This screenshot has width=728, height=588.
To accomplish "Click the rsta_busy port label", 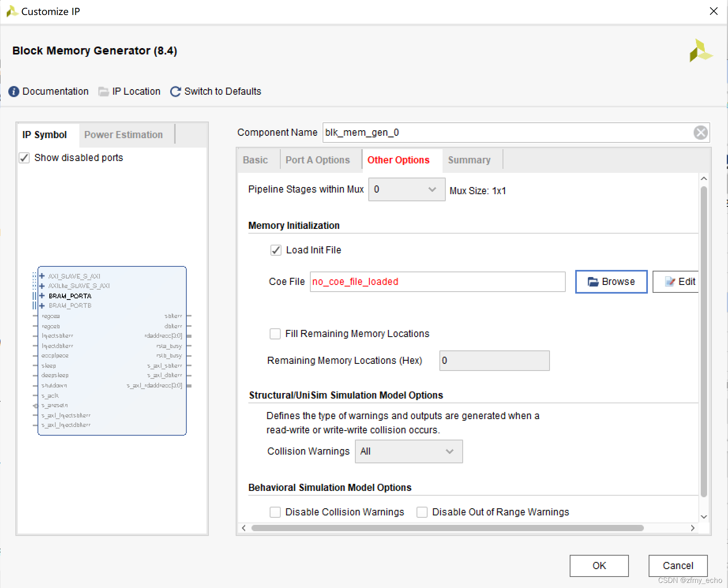I will coord(169,346).
